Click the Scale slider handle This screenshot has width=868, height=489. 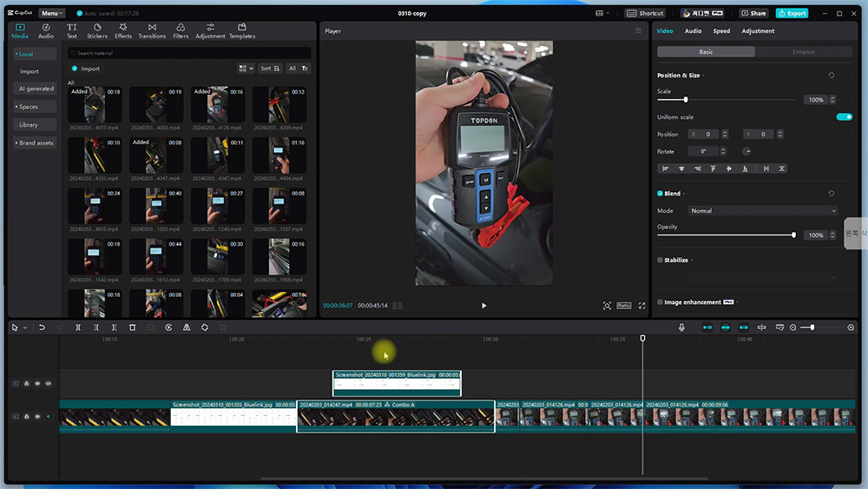(686, 100)
